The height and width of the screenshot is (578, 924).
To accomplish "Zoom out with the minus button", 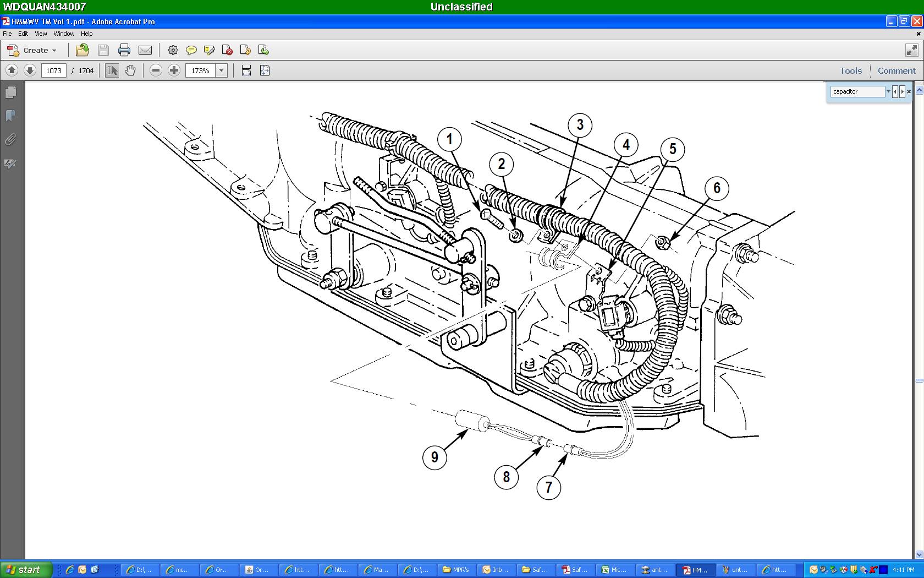I will pyautogui.click(x=156, y=70).
